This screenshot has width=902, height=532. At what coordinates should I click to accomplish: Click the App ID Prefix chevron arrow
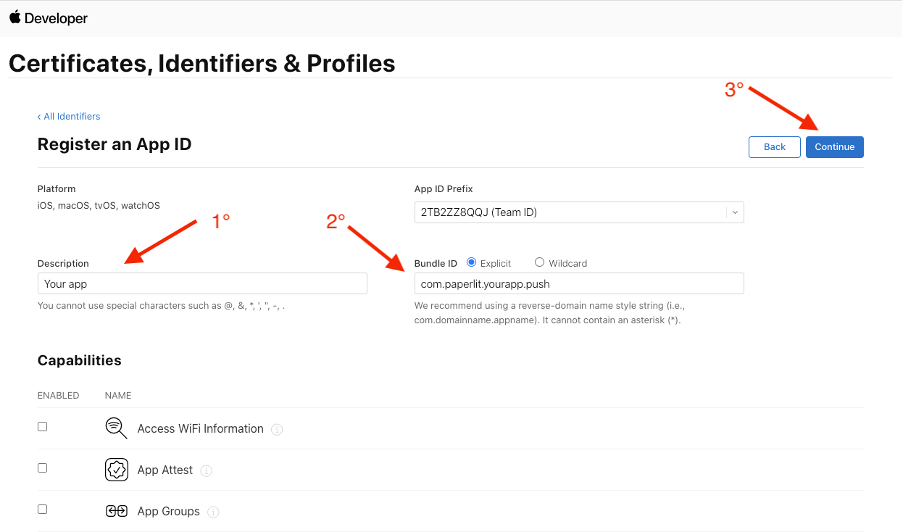[x=735, y=213]
